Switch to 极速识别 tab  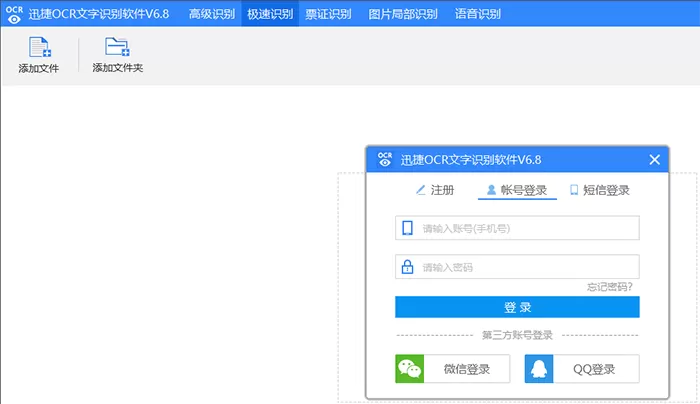[x=270, y=14]
